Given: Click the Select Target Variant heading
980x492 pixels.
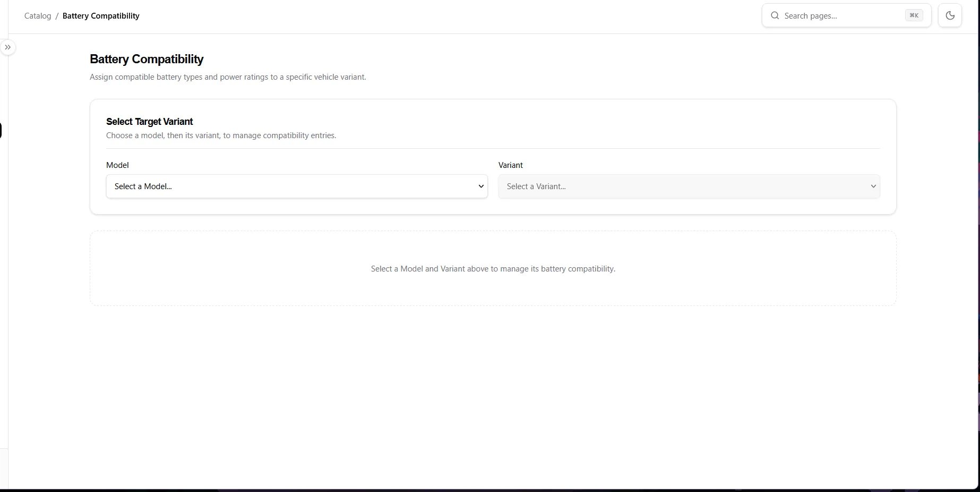Looking at the screenshot, I should click(149, 122).
